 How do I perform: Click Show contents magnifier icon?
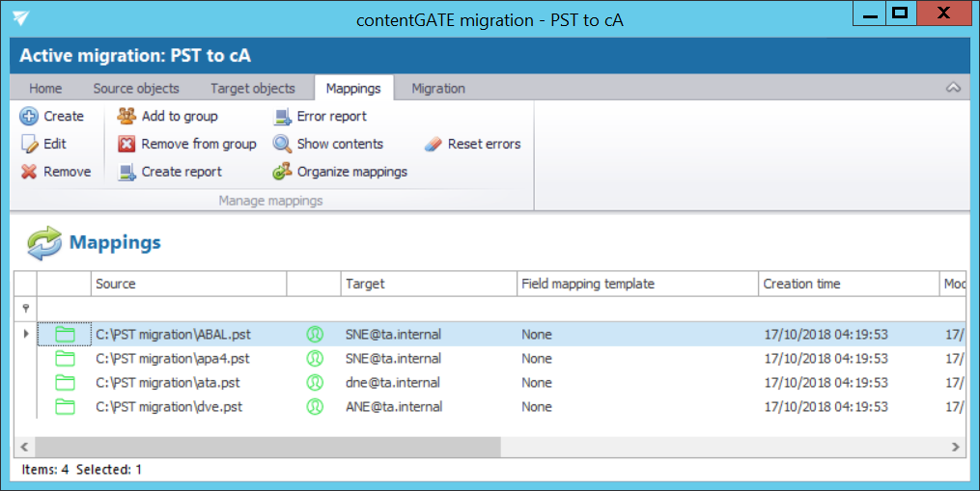tap(282, 145)
